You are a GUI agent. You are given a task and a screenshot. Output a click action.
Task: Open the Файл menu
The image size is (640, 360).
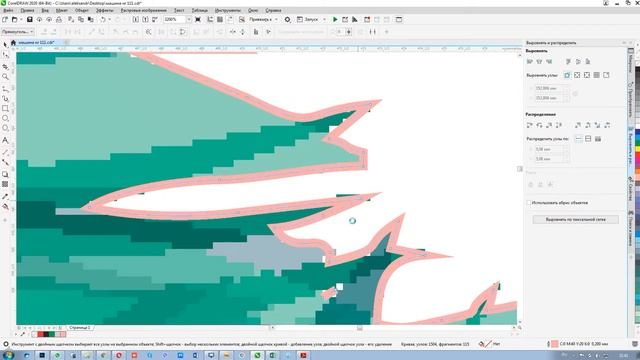8,10
